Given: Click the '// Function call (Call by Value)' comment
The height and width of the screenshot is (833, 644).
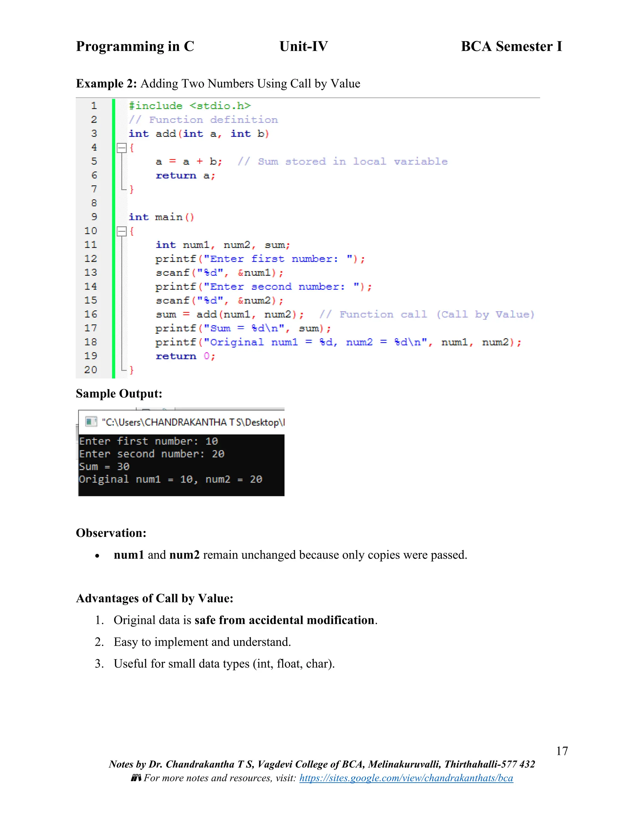Looking at the screenshot, I should (427, 315).
